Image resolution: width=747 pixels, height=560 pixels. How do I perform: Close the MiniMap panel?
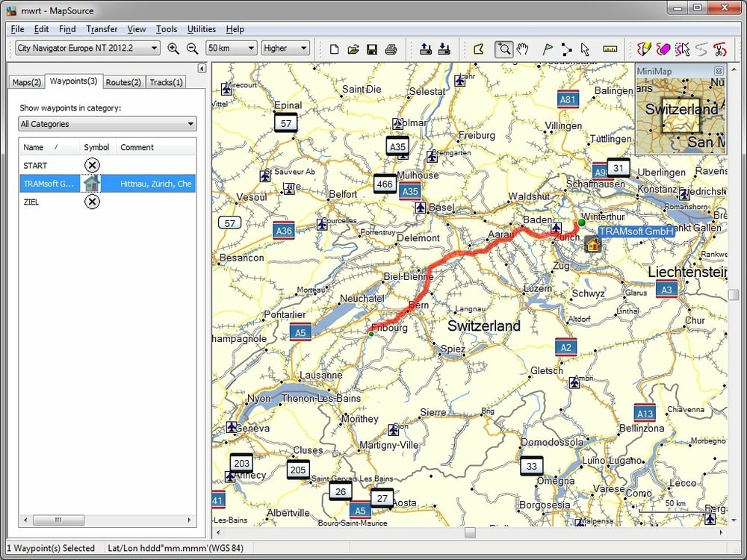719,70
